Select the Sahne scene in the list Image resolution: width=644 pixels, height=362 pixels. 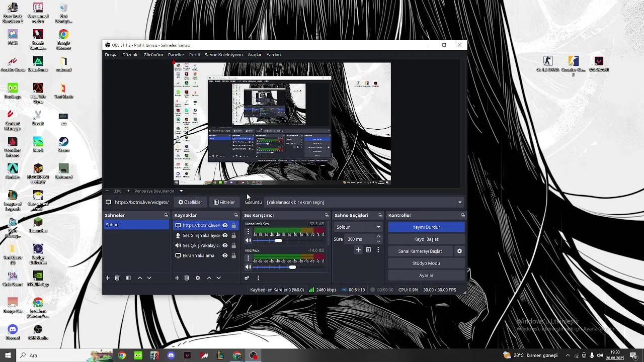click(136, 225)
